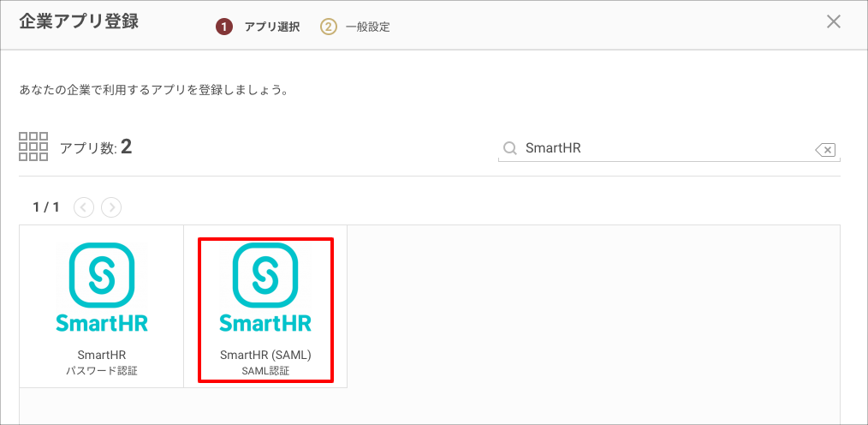Click the 1 / 1 page indicator

(x=46, y=207)
